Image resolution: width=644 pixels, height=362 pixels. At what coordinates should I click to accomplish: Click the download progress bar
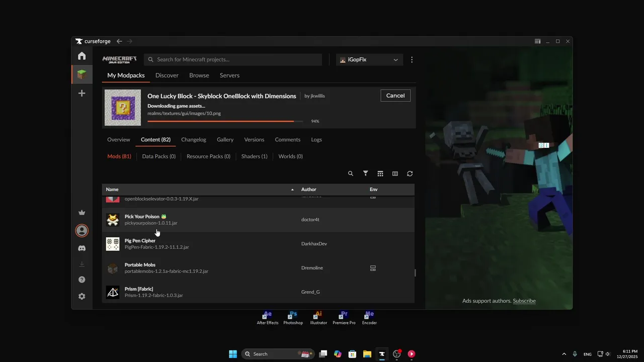[225, 121]
